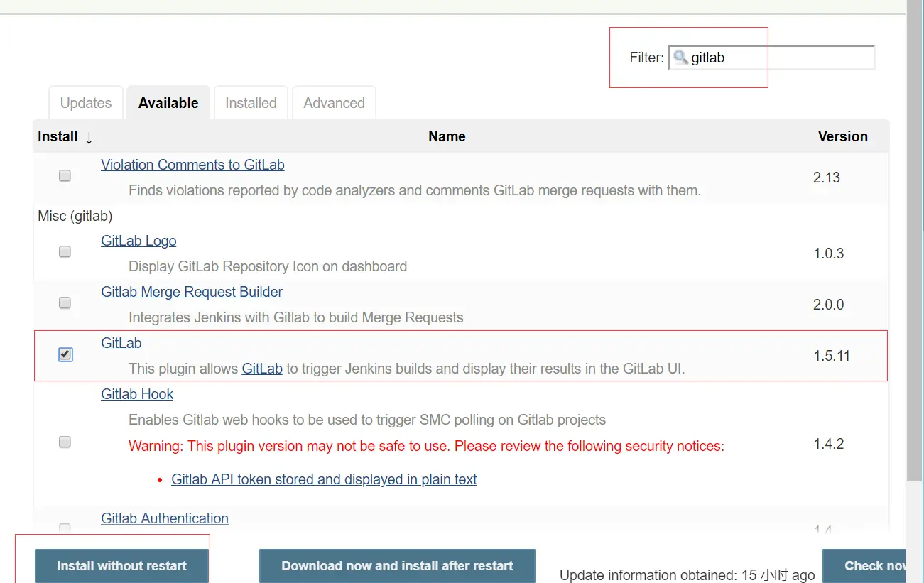This screenshot has height=583, width=924.
Task: Open the GitLab Logo plugin link
Action: tap(138, 241)
